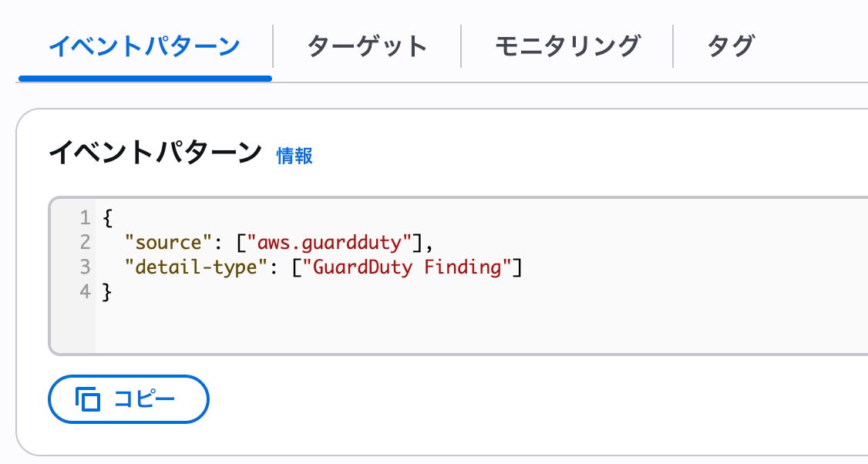
Task: Click line number 1 in the editor gutter
Action: click(85, 217)
